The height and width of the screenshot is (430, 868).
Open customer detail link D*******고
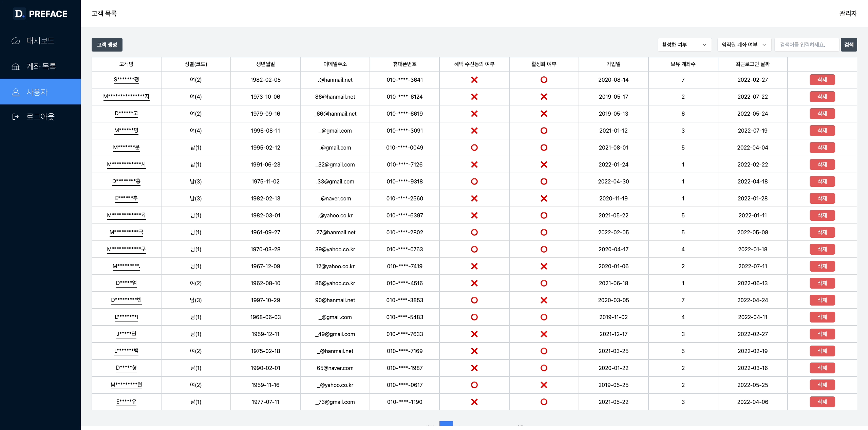(126, 114)
